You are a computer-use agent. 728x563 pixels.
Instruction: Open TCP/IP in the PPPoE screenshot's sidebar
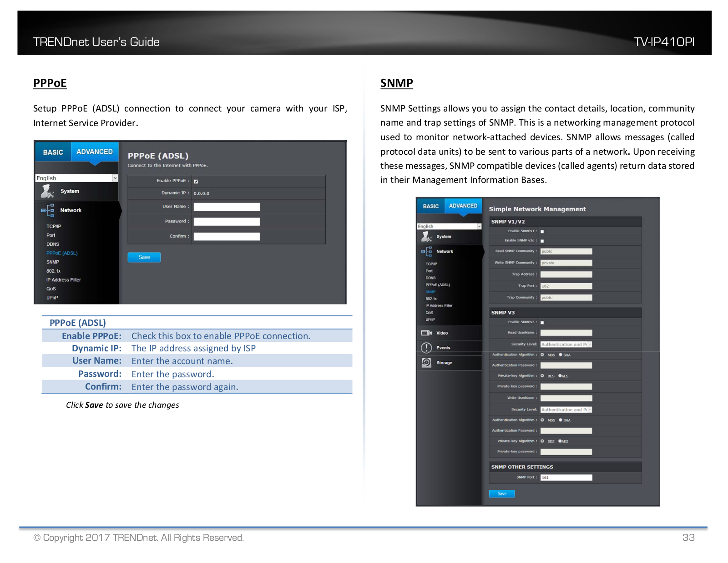tap(54, 226)
